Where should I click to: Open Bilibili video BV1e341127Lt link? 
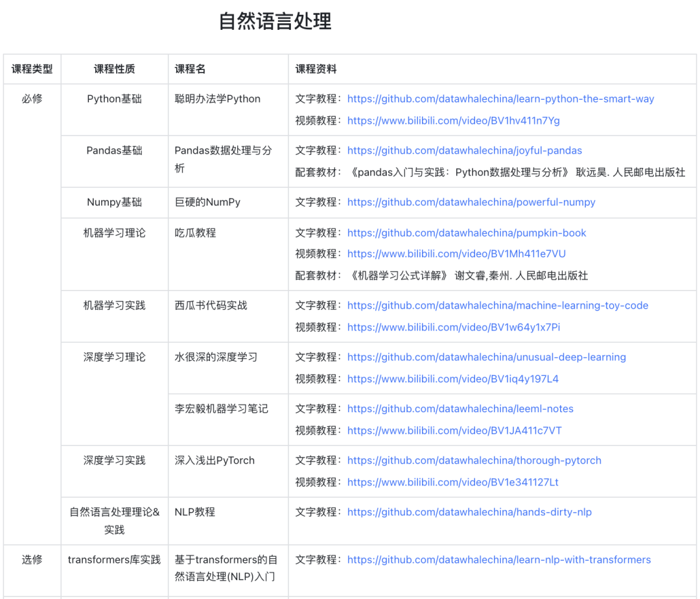[452, 482]
